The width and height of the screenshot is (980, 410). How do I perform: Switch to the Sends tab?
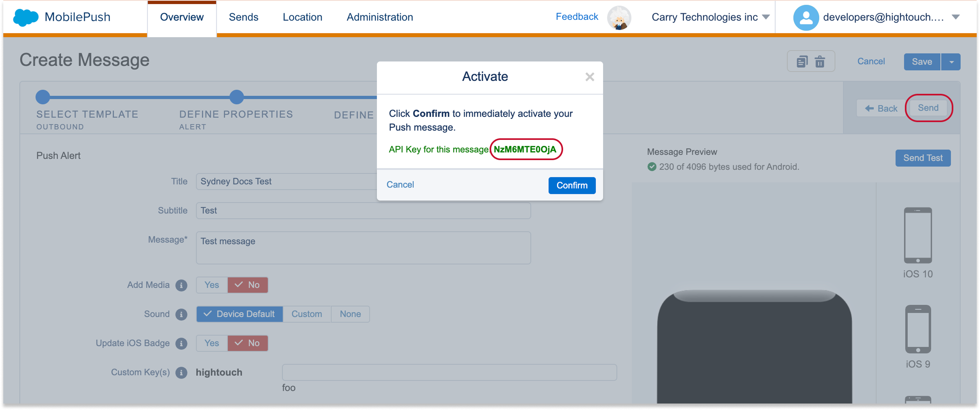click(x=243, y=17)
